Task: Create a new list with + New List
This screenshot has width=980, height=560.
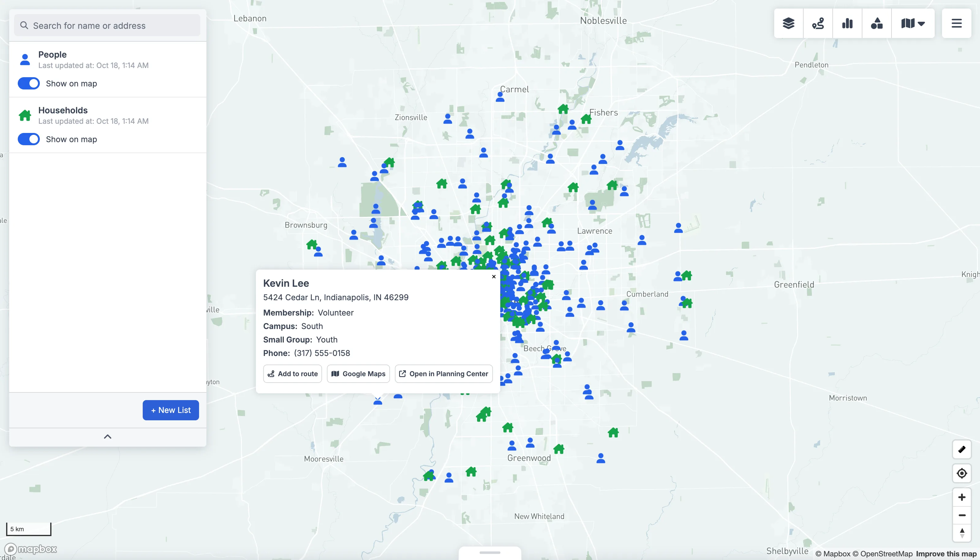Action: pos(171,410)
